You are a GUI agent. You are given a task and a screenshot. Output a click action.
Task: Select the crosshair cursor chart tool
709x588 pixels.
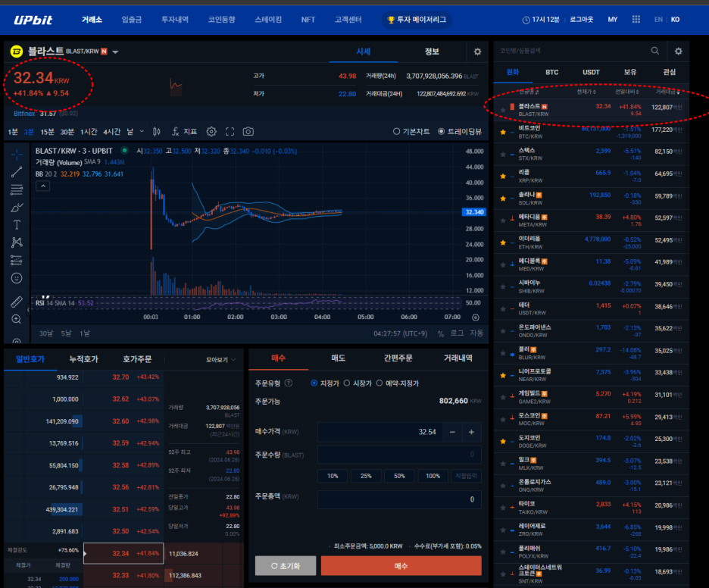click(17, 155)
